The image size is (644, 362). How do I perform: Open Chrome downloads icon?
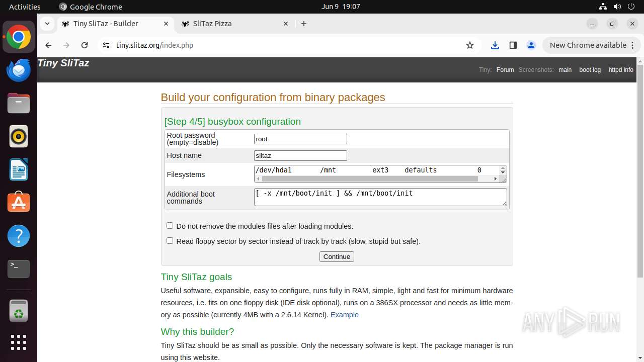(x=495, y=45)
